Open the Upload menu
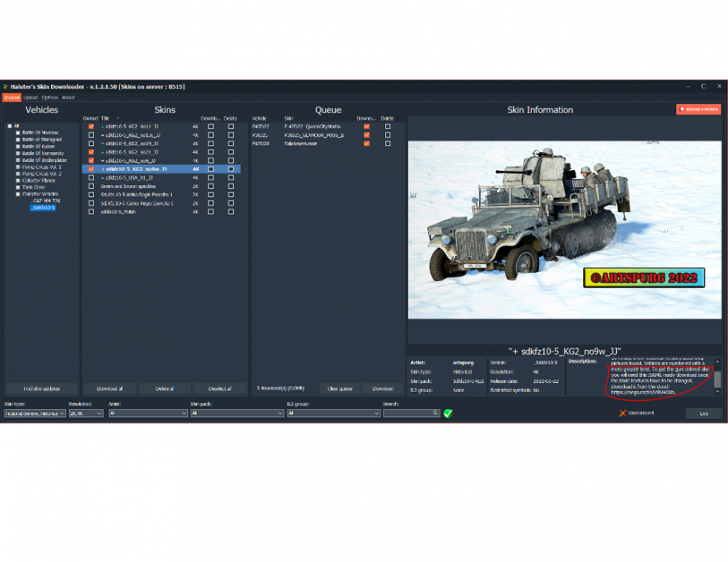728x562 pixels. click(31, 97)
